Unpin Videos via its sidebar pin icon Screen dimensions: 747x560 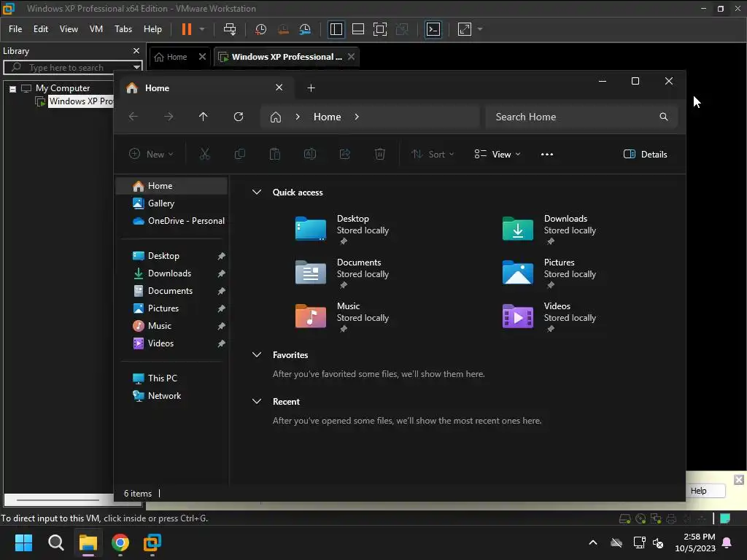221,344
